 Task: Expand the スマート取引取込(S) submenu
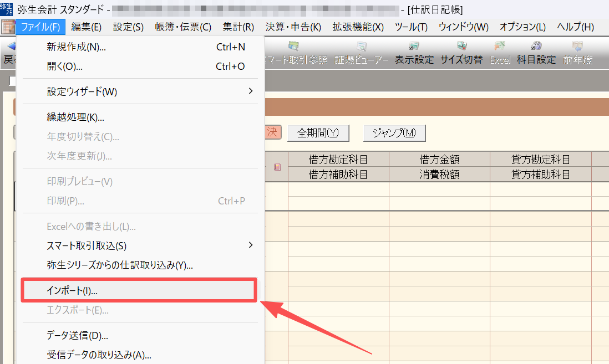[x=140, y=245]
